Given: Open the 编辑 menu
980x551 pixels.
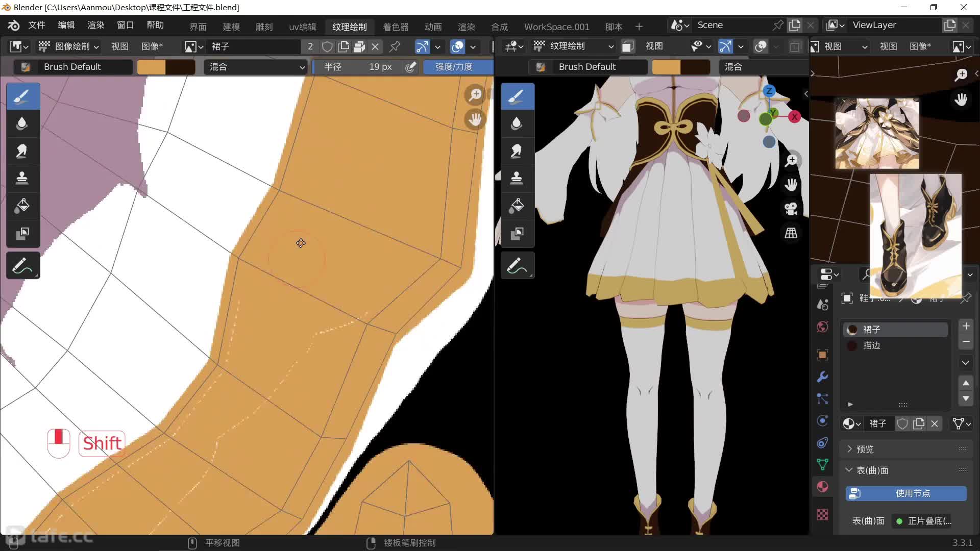Looking at the screenshot, I should 66,25.
